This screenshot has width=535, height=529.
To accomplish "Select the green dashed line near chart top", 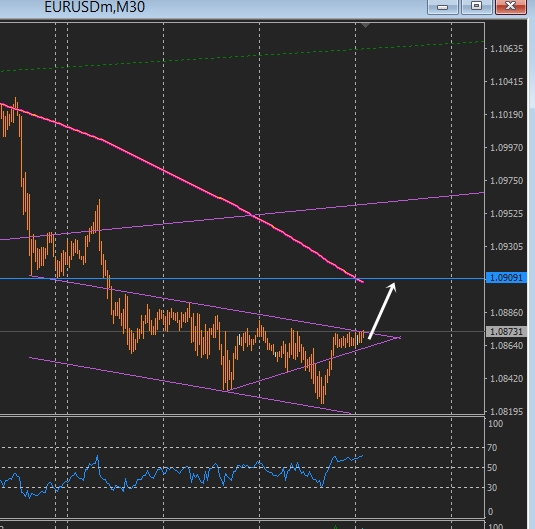I will (242, 56).
